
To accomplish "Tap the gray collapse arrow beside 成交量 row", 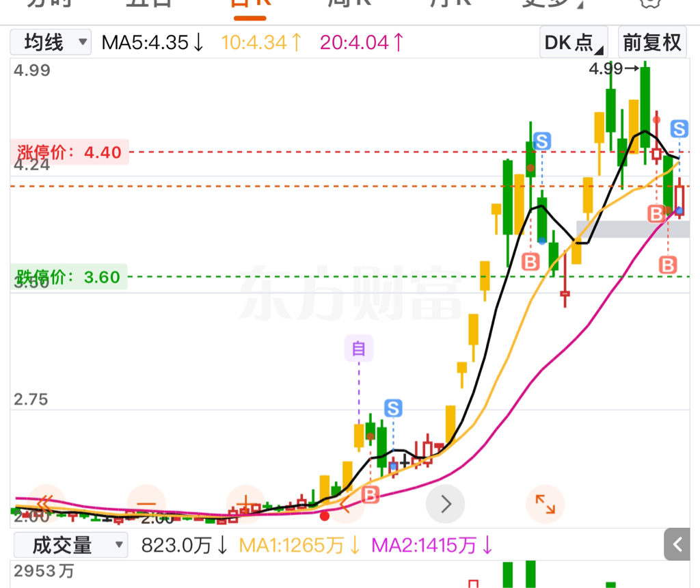I will coord(677,544).
